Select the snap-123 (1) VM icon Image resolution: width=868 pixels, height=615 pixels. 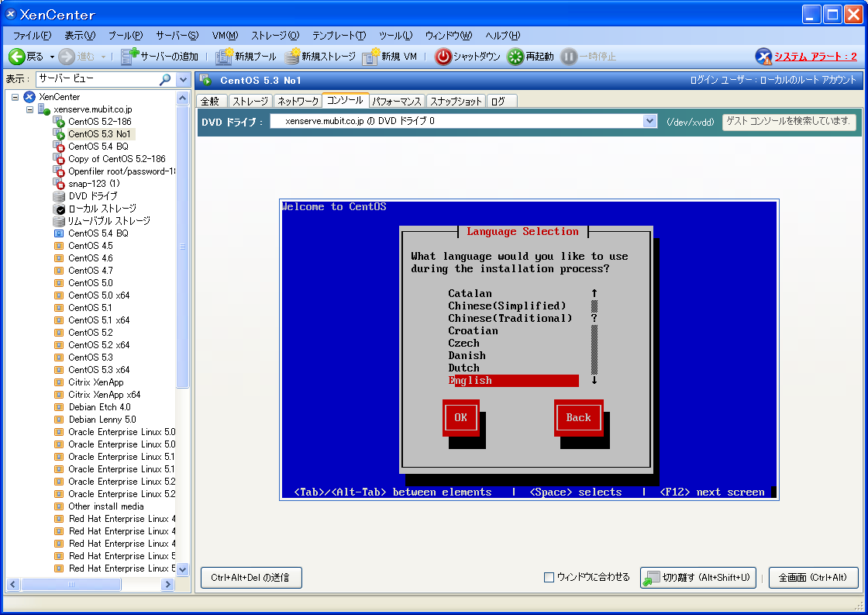point(59,184)
